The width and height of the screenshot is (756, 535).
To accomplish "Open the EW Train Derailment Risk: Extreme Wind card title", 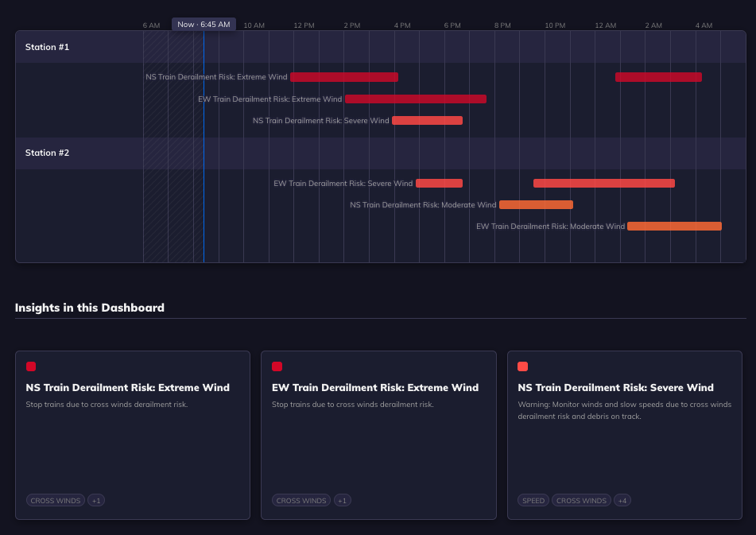I will pyautogui.click(x=375, y=387).
